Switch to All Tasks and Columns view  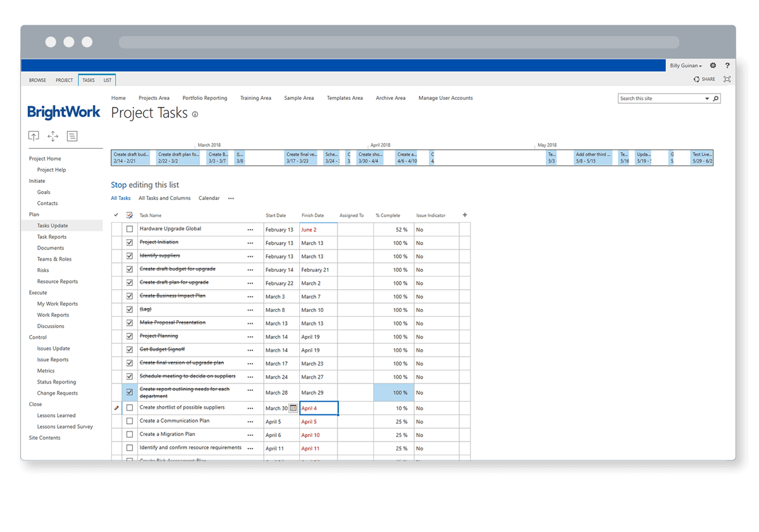point(164,199)
